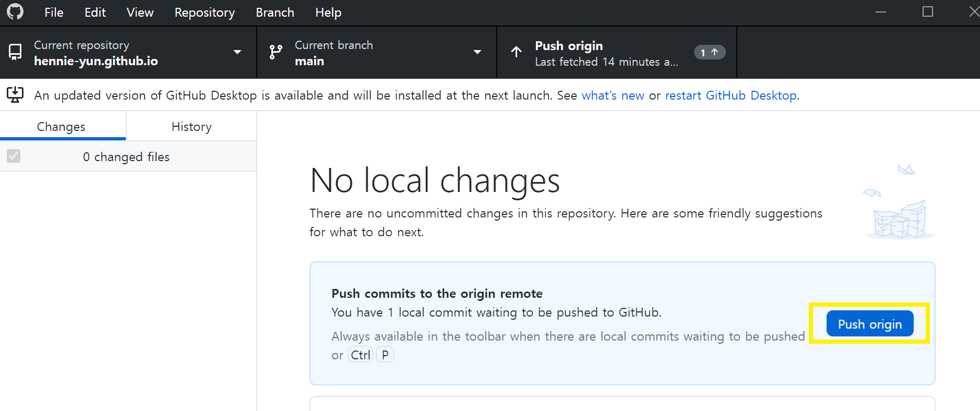Click the P key hint
This screenshot has width=980, height=411.
pos(385,355)
